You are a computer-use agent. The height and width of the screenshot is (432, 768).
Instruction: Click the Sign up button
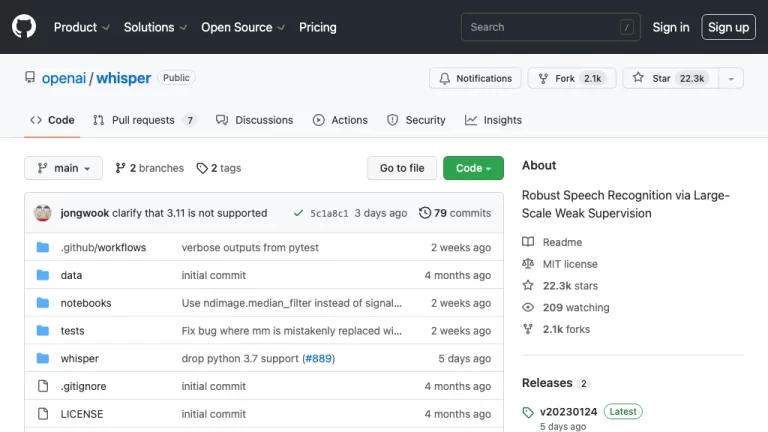[x=728, y=27]
